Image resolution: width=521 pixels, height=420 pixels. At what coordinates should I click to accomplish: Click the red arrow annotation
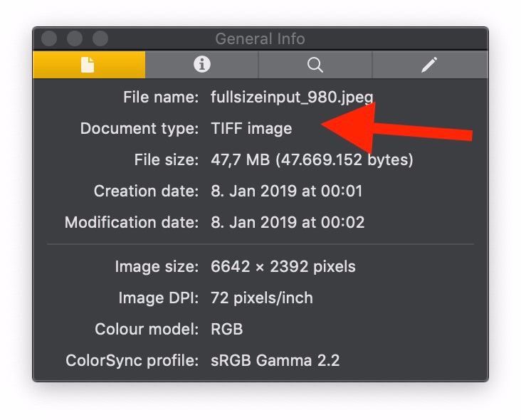(x=399, y=128)
